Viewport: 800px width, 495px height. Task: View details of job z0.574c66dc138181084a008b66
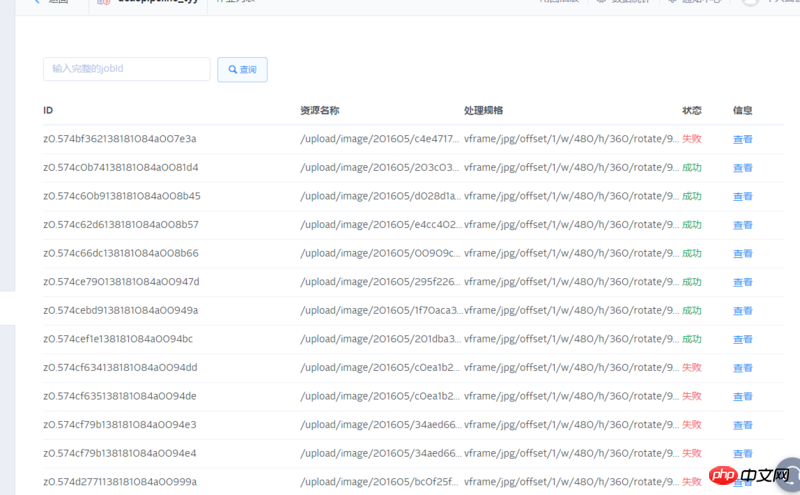pos(742,254)
